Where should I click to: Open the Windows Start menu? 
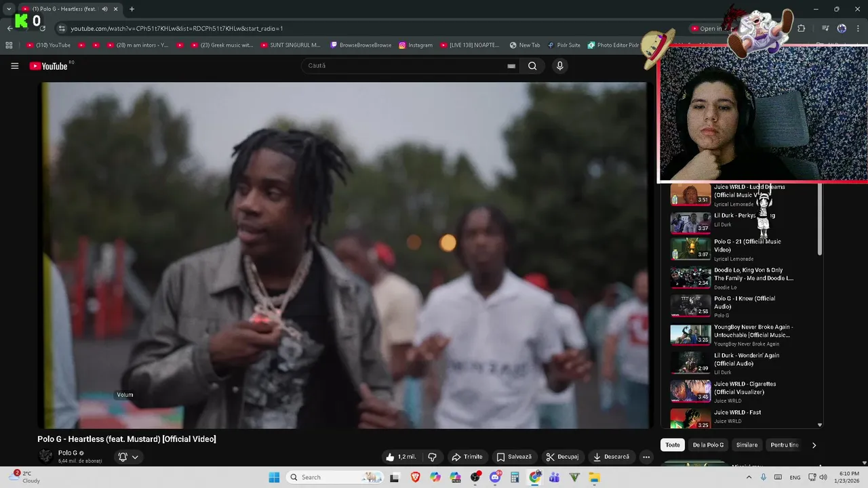(x=274, y=477)
